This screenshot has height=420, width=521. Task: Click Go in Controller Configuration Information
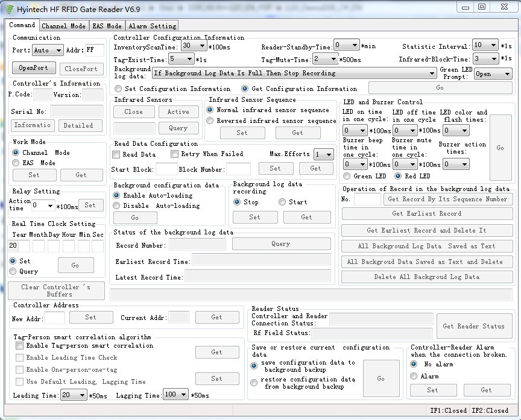pos(440,87)
